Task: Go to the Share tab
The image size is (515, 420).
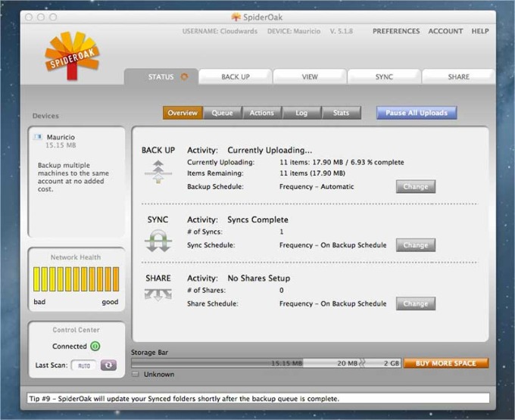Action: pos(458,76)
